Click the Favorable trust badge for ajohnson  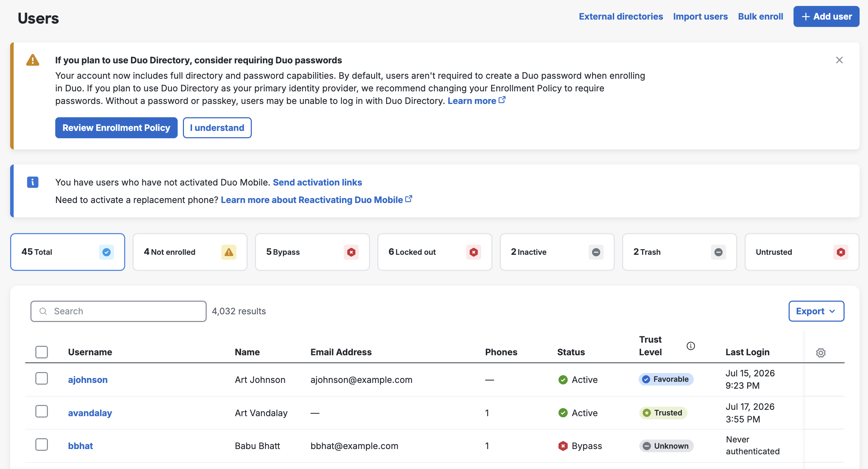[x=666, y=379]
